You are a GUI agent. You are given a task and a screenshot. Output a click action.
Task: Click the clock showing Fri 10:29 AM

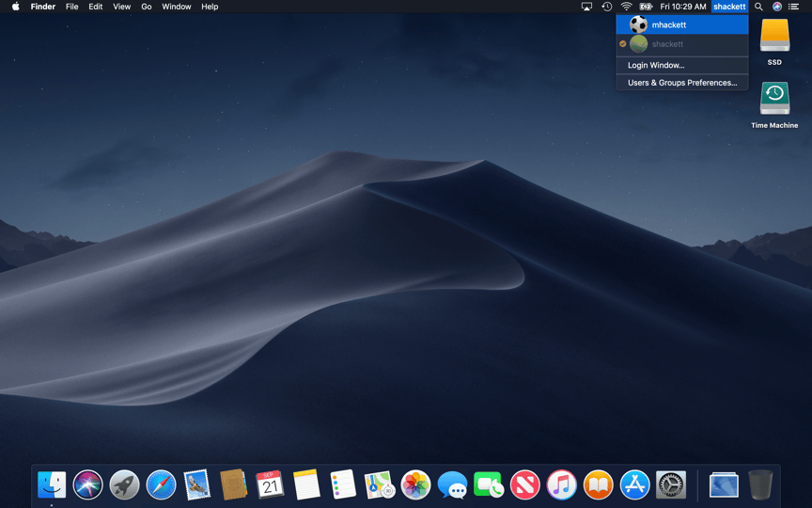point(683,7)
